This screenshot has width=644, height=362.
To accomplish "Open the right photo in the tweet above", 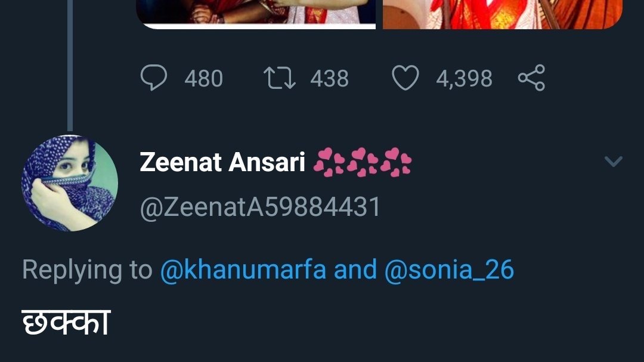I will pos(502,13).
